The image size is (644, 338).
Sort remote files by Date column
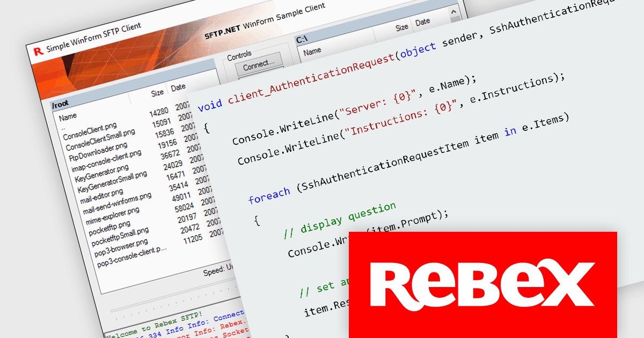point(178,87)
